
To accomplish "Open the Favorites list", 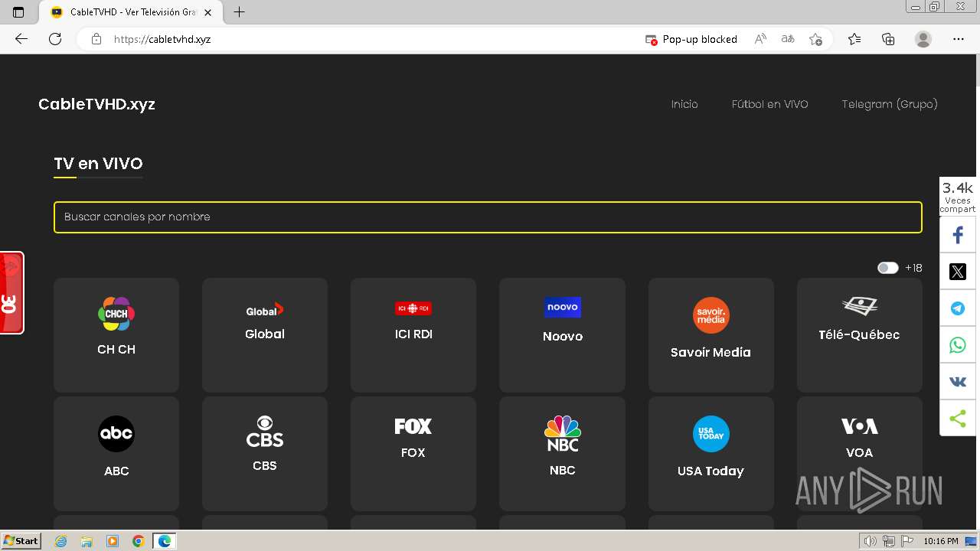I will point(854,39).
